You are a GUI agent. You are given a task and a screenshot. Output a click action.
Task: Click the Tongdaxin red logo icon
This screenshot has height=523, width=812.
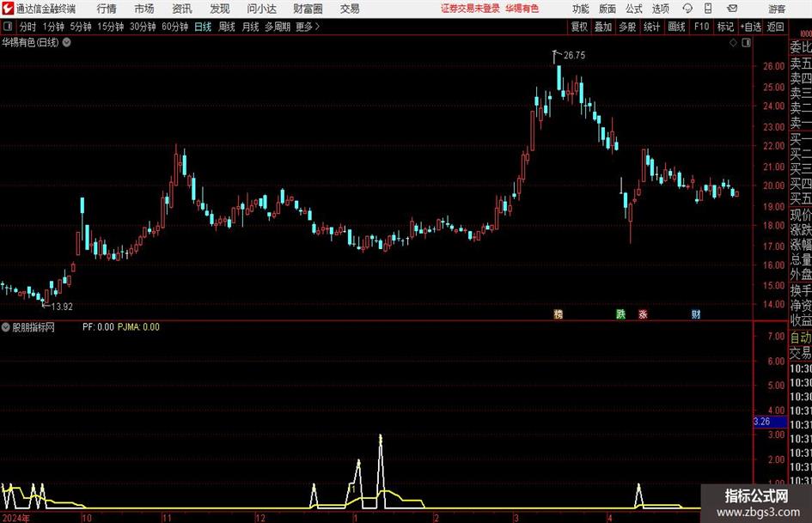pos(8,9)
